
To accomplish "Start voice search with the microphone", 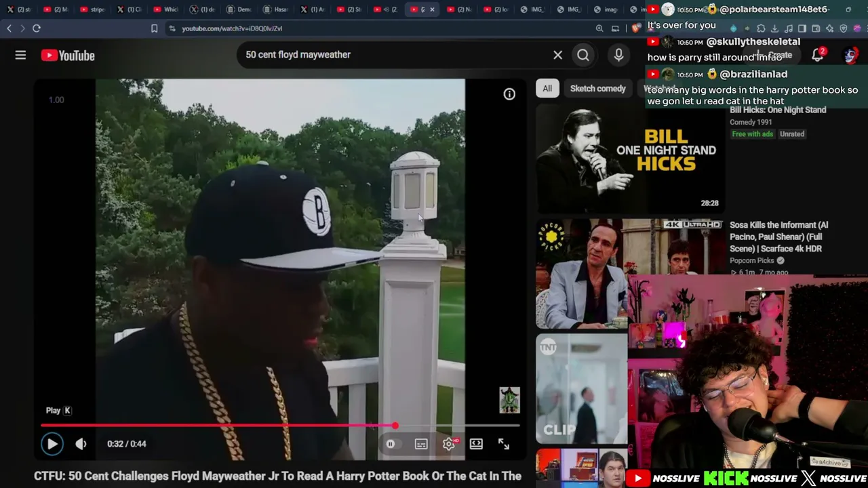I will tap(618, 55).
